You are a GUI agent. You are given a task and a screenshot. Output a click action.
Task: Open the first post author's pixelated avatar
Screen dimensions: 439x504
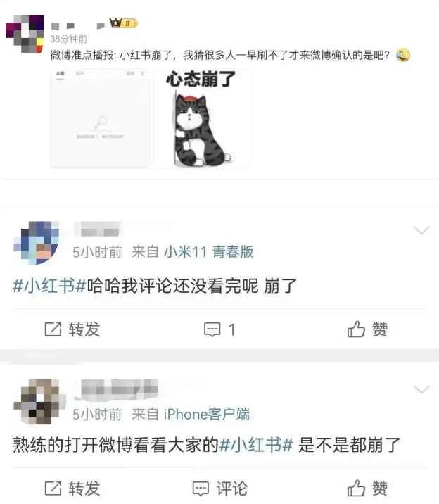tap(25, 34)
